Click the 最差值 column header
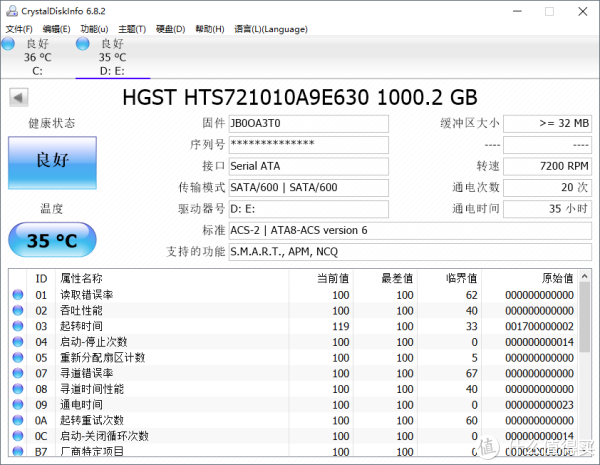Image resolution: width=600 pixels, height=465 pixels. pyautogui.click(x=385, y=278)
